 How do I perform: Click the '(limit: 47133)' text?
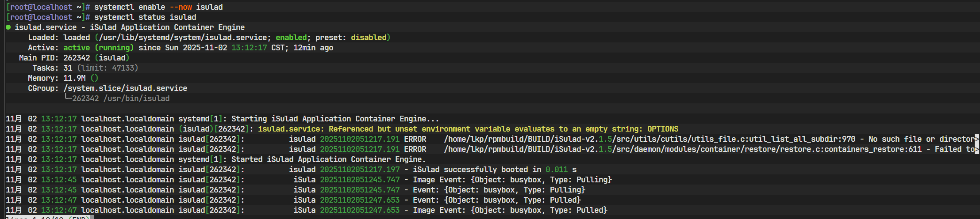(x=108, y=68)
